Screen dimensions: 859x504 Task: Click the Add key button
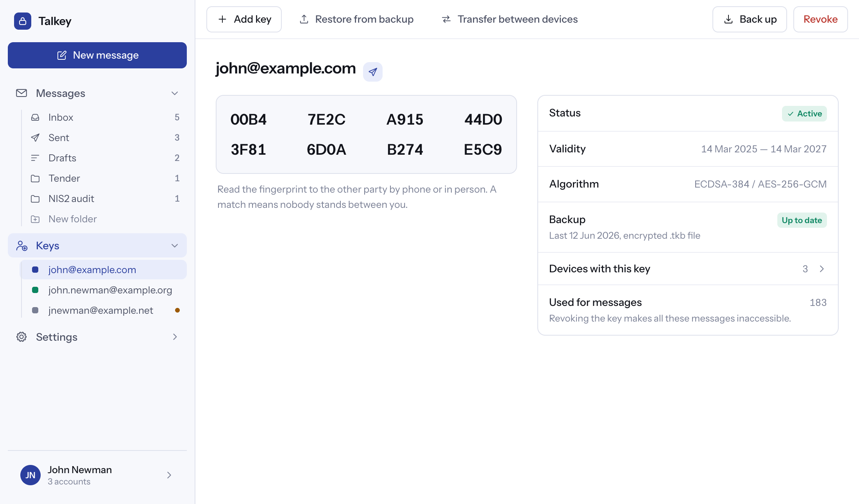point(244,19)
